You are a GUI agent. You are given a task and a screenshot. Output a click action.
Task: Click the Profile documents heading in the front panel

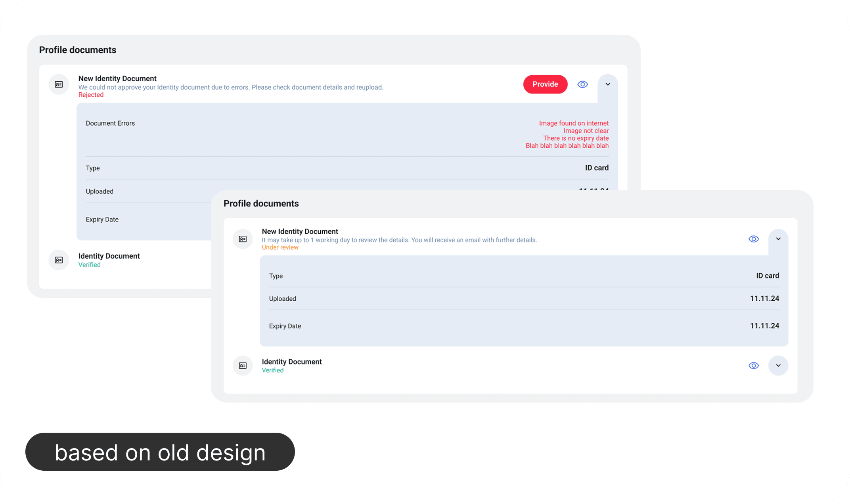coord(261,204)
